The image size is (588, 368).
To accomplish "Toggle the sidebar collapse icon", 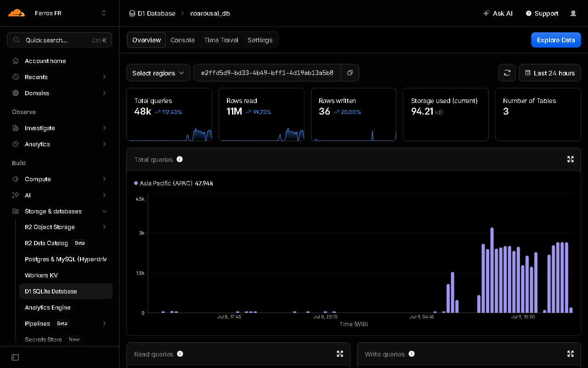I will [15, 357].
